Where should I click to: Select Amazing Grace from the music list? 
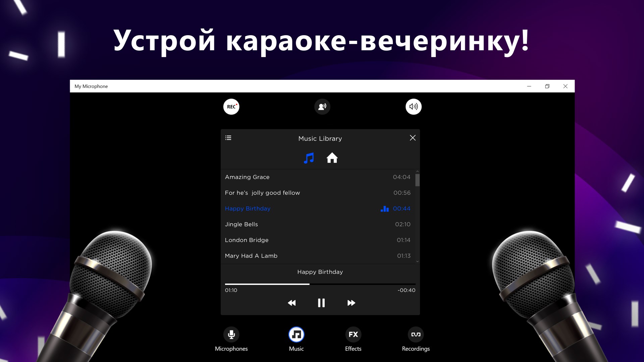pyautogui.click(x=247, y=177)
